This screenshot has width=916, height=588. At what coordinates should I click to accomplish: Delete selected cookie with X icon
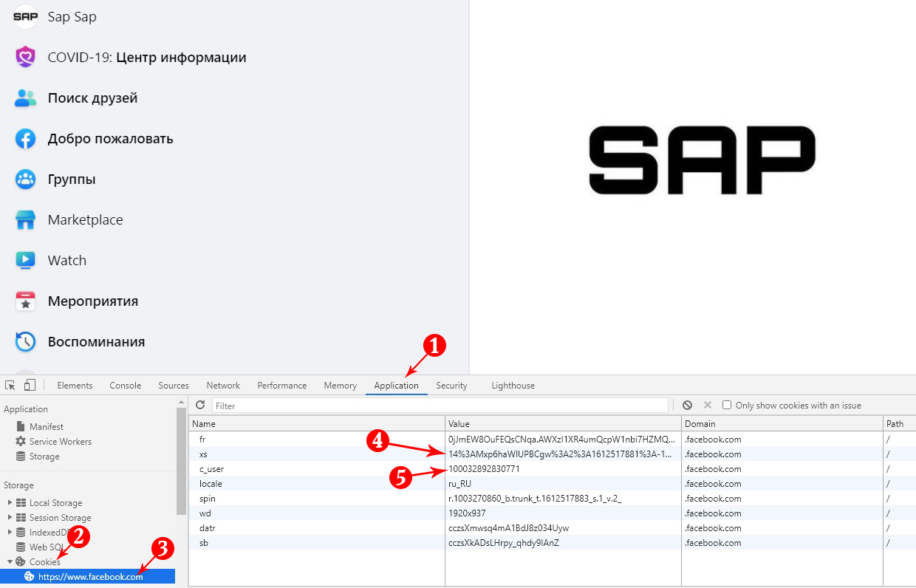(707, 405)
